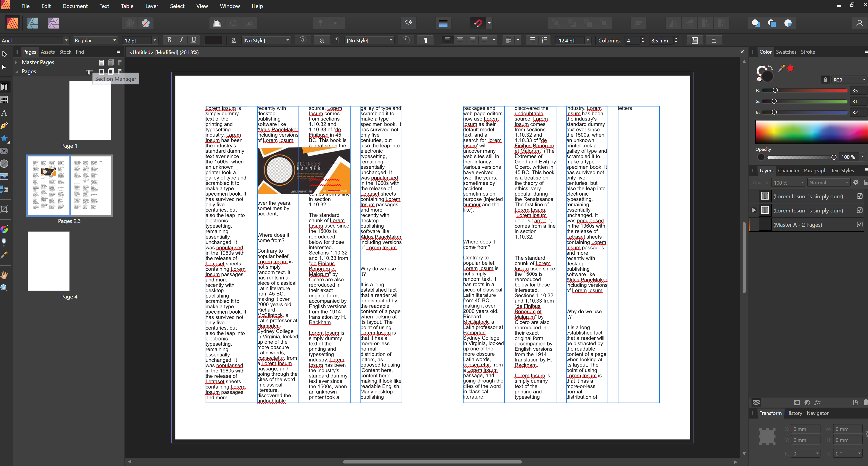Select the Colour Picker tool
Screen dimensions: 868x466
click(5, 255)
